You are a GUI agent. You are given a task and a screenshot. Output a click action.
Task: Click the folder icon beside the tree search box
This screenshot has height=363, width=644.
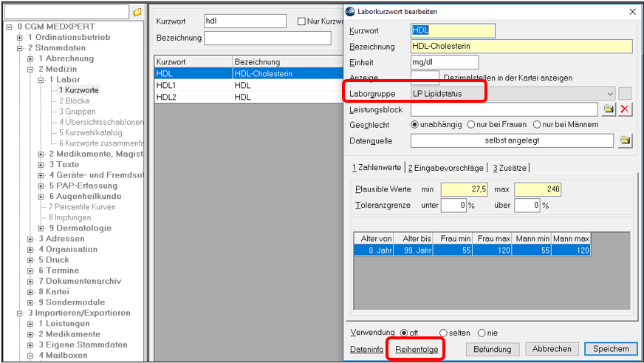137,13
